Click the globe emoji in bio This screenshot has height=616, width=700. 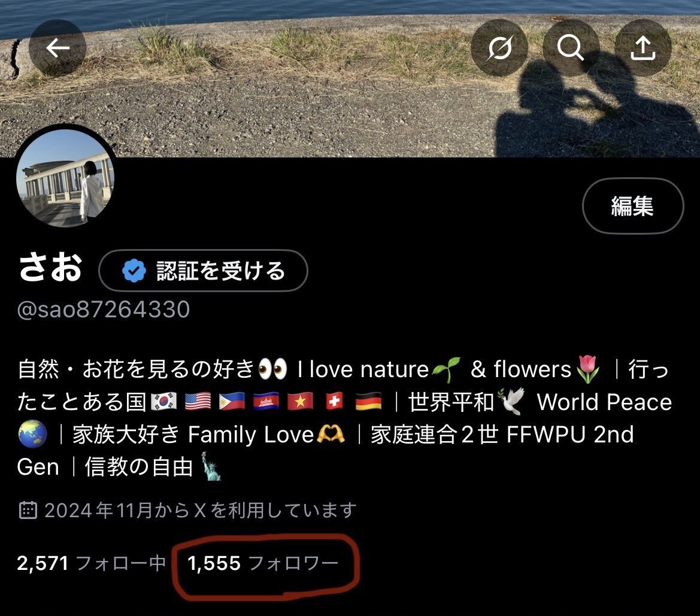32,434
